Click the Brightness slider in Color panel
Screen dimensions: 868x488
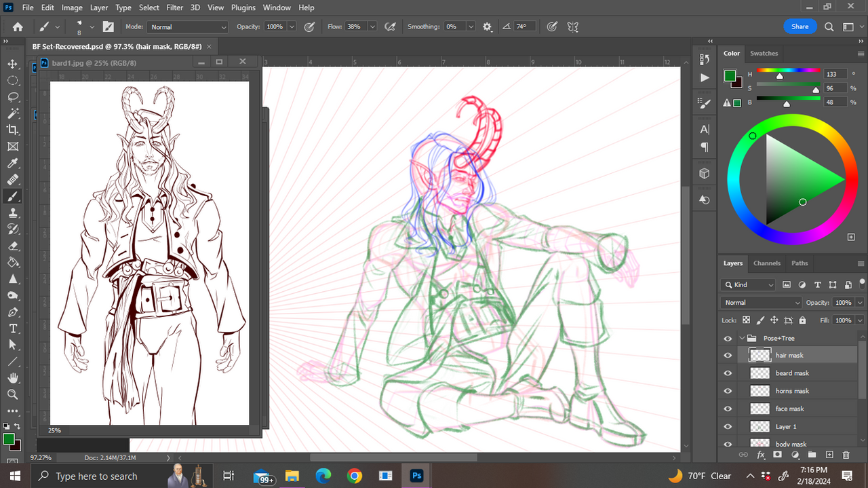pyautogui.click(x=789, y=99)
